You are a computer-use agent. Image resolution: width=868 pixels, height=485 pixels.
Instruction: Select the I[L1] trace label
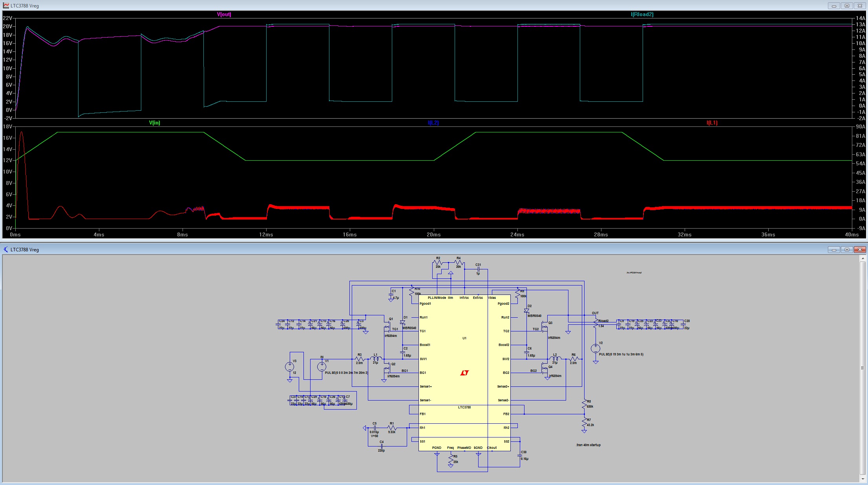[x=712, y=123]
